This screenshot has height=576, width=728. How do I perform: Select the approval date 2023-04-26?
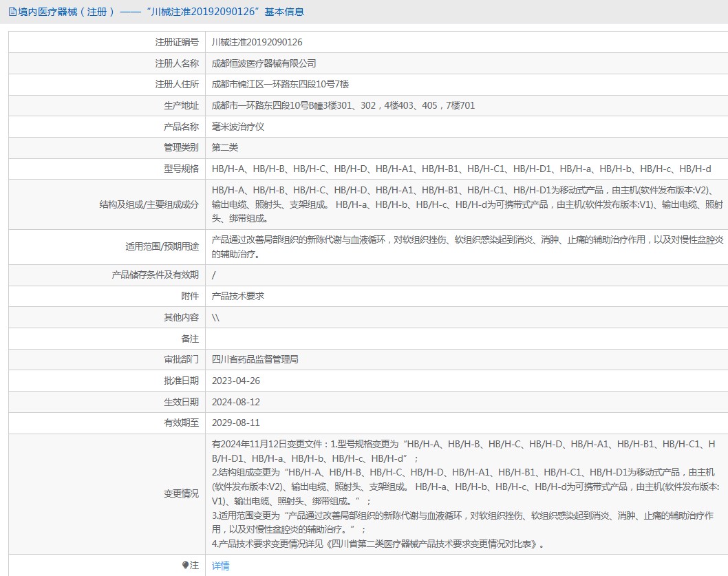[236, 381]
